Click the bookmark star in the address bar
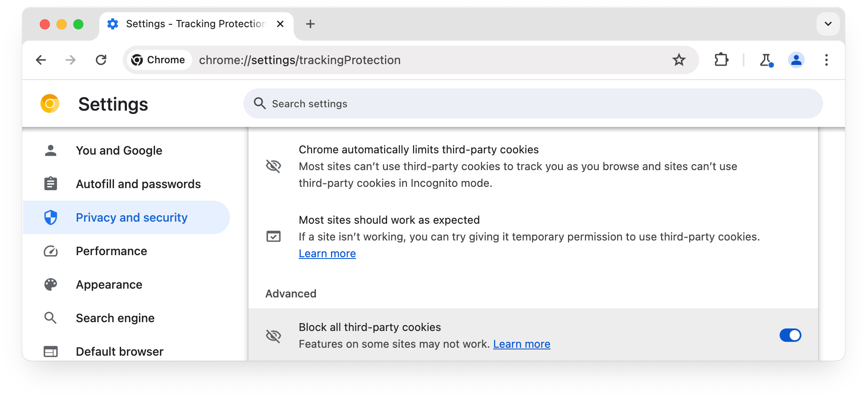The width and height of the screenshot is (868, 398). pyautogui.click(x=679, y=60)
